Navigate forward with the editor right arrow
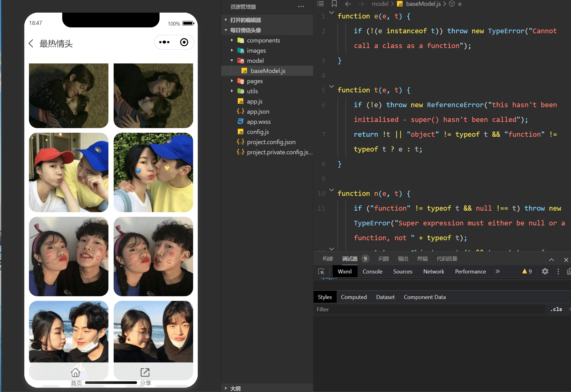This screenshot has height=392, width=571. [361, 4]
